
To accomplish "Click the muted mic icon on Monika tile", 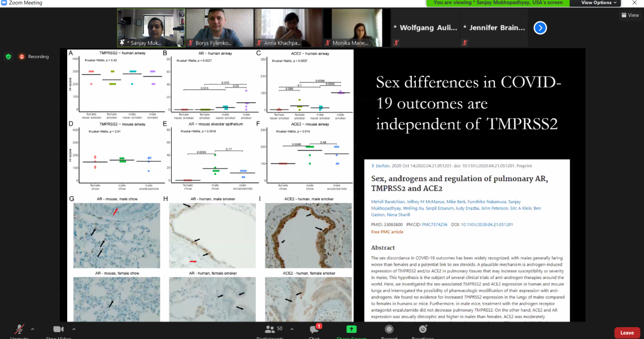I will (328, 43).
